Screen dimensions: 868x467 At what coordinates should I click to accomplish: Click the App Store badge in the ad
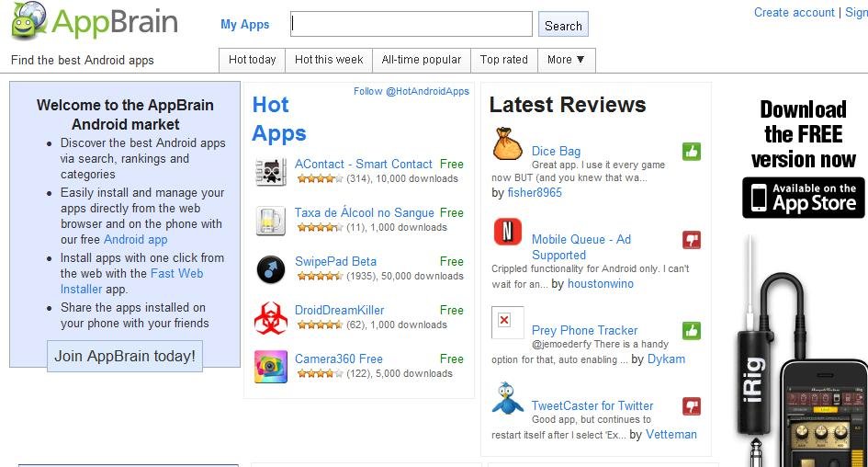pos(803,198)
